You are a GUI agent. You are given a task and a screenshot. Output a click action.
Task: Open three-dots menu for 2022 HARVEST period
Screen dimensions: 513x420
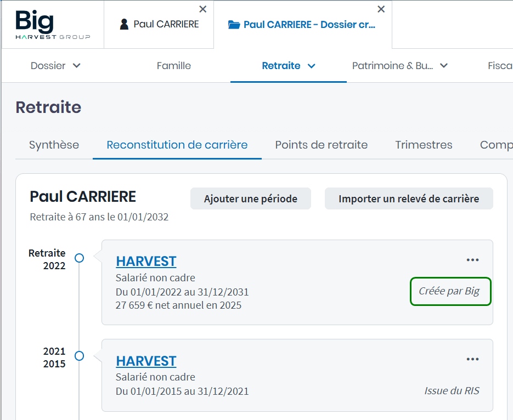(472, 260)
